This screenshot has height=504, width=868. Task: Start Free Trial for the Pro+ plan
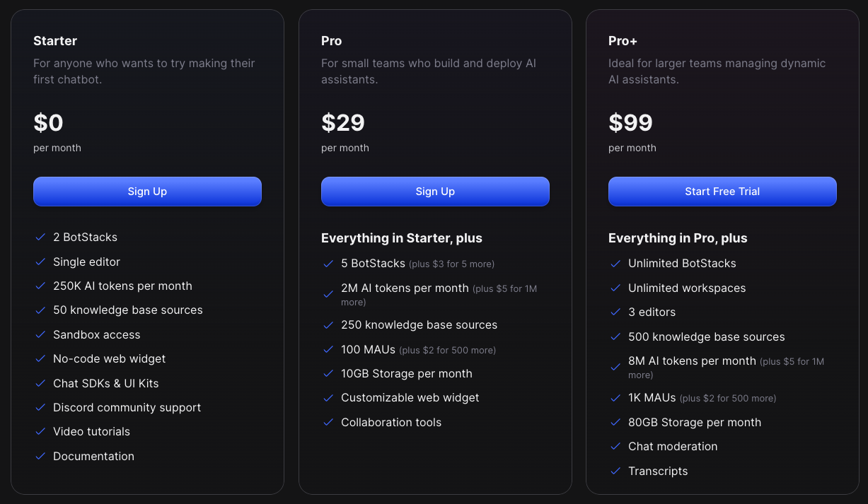[x=722, y=191]
